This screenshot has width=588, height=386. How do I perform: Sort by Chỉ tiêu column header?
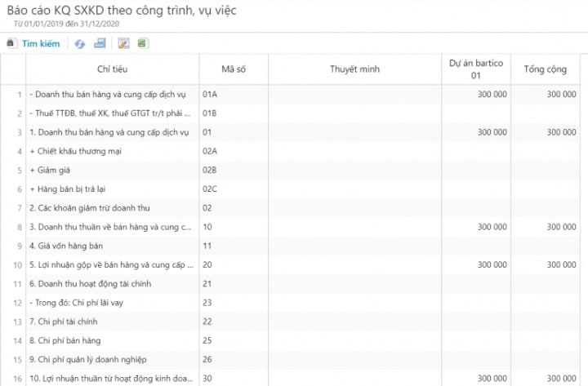(112, 69)
